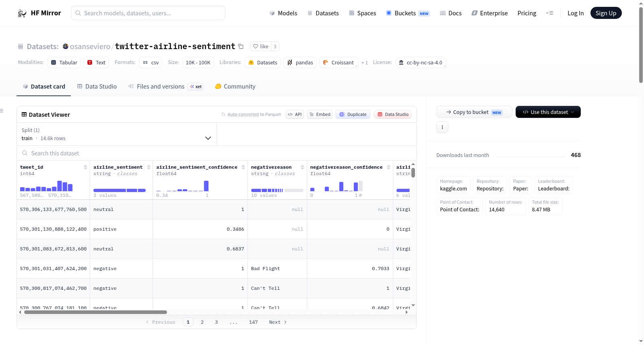Click the 10K - 100K size tag

click(198, 62)
